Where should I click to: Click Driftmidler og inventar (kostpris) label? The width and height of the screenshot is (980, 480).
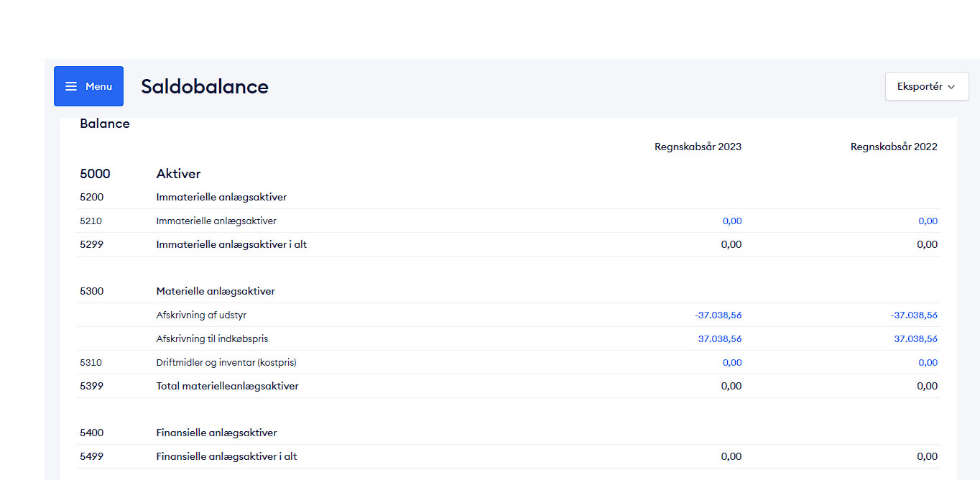coord(226,363)
